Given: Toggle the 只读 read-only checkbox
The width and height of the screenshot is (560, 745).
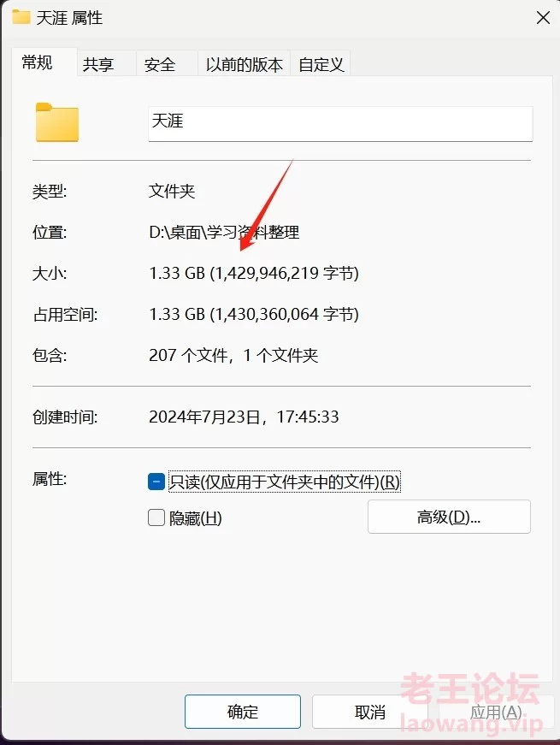Looking at the screenshot, I should (x=156, y=482).
